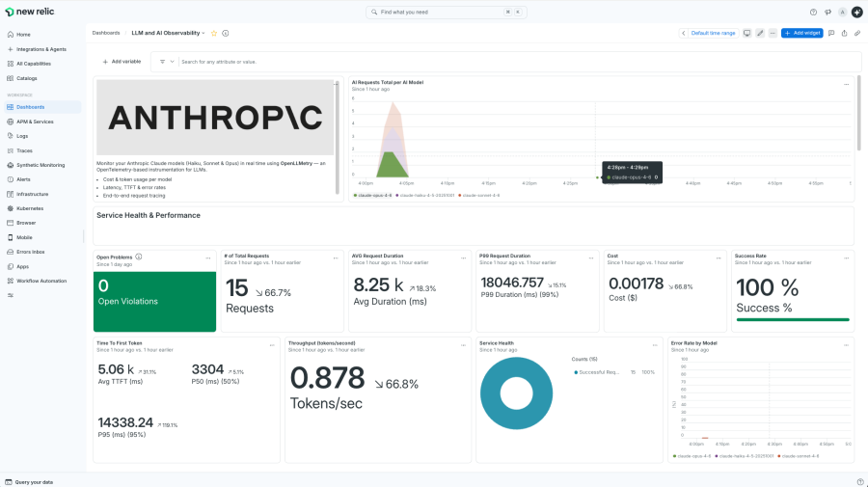The image size is (868, 487).
Task: Open Logs in the sidebar
Action: pyautogui.click(x=41, y=136)
